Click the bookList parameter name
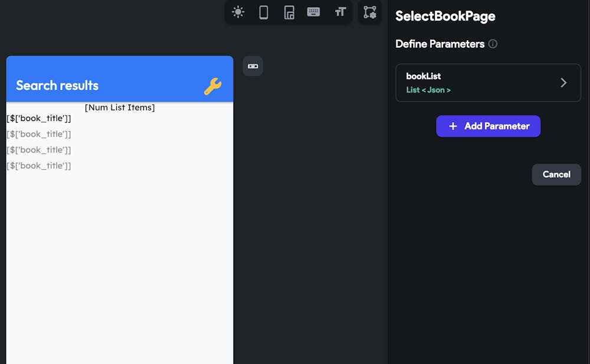 coord(423,76)
